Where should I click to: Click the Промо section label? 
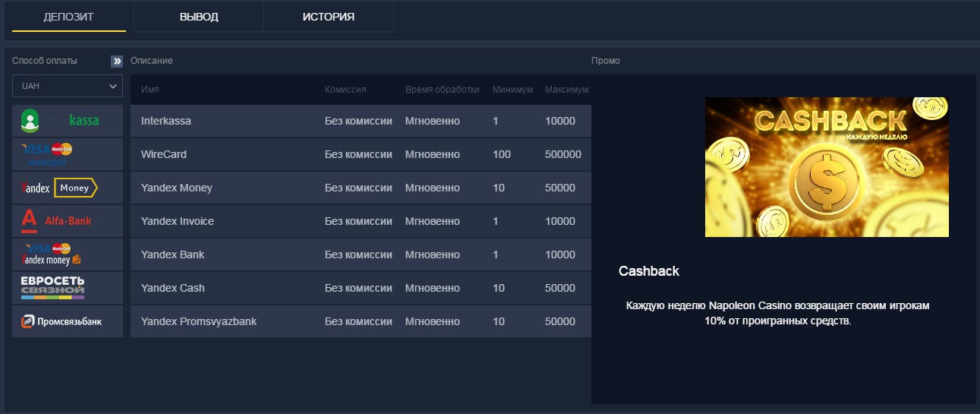click(x=606, y=61)
